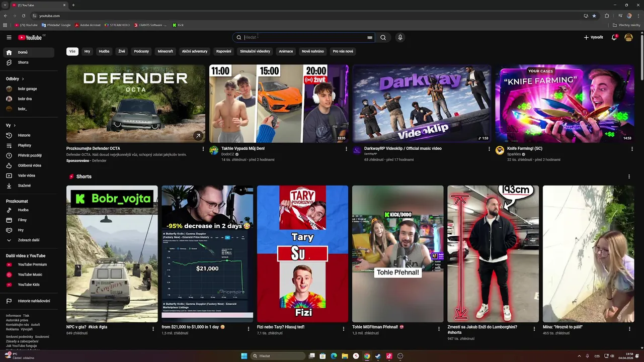Start voice search with the microphone icon
The height and width of the screenshot is (362, 644).
coord(400,37)
